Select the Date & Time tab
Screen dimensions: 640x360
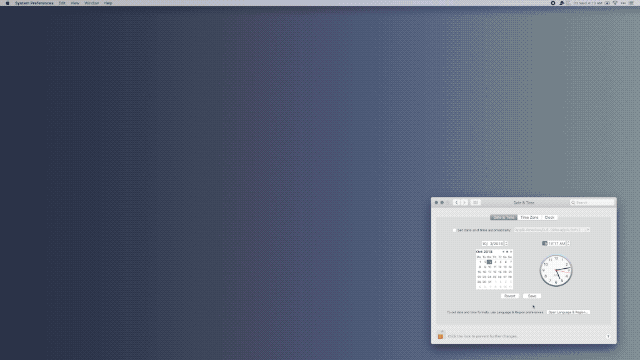504,218
